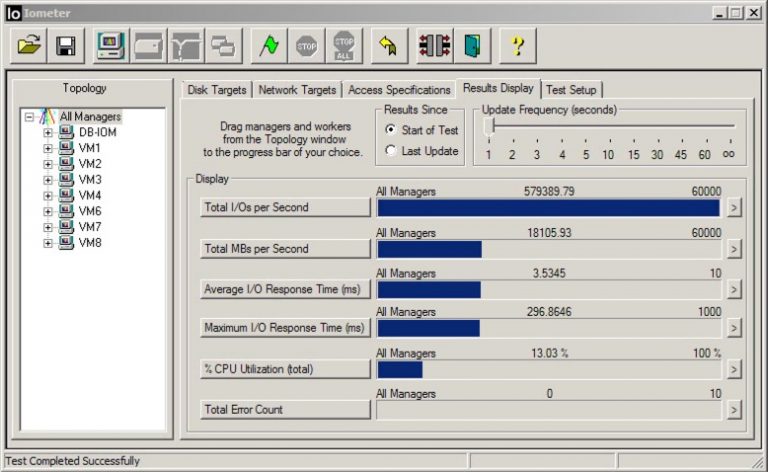Select Start of Test radio button
The height and width of the screenshot is (472, 768).
click(390, 130)
